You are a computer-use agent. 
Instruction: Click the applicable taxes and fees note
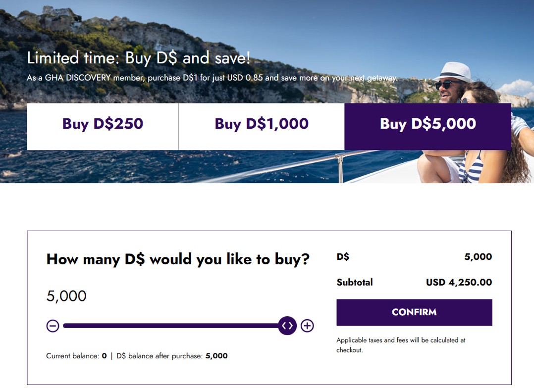(x=401, y=345)
